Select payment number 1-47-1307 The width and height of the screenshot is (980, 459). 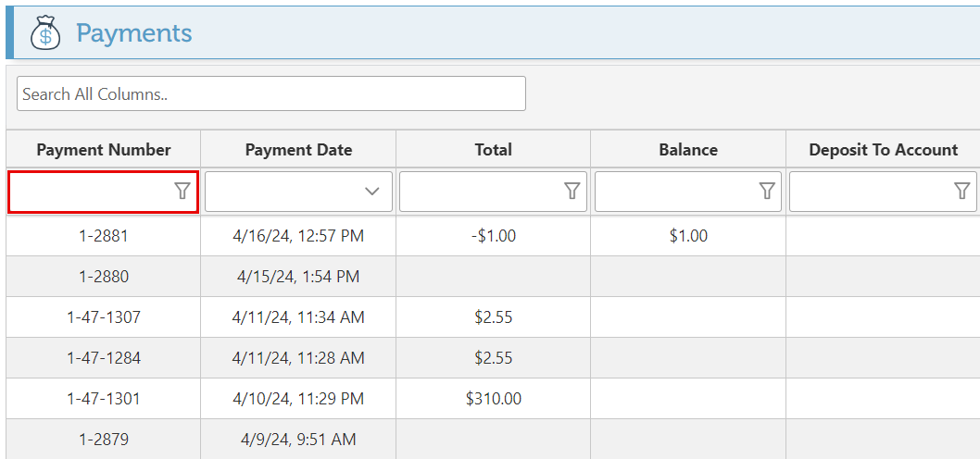pyautogui.click(x=104, y=317)
